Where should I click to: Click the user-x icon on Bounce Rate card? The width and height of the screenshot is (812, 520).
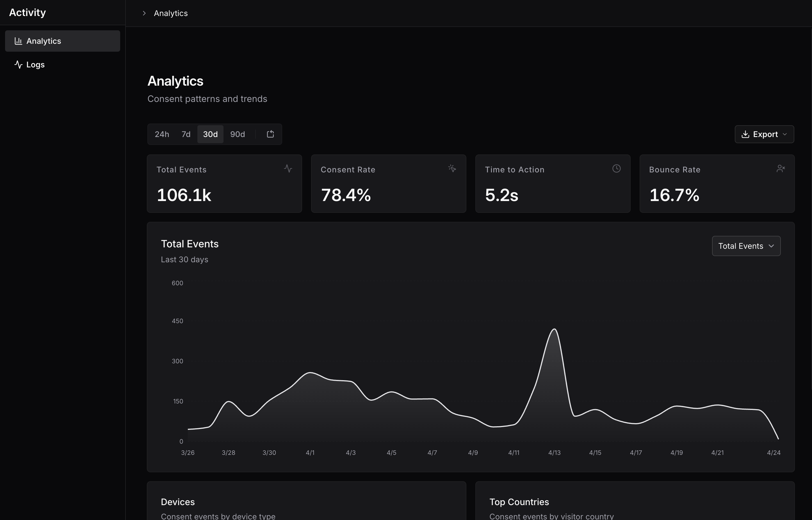coord(780,168)
